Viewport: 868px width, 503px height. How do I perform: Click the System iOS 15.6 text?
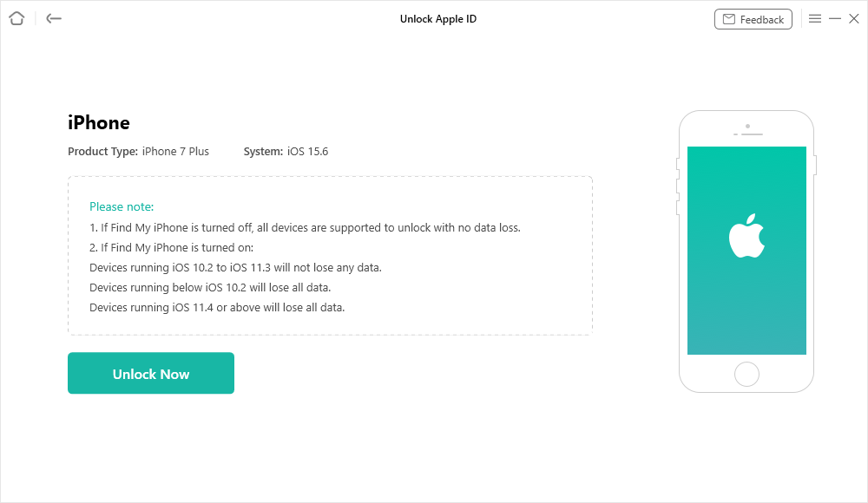pos(285,151)
